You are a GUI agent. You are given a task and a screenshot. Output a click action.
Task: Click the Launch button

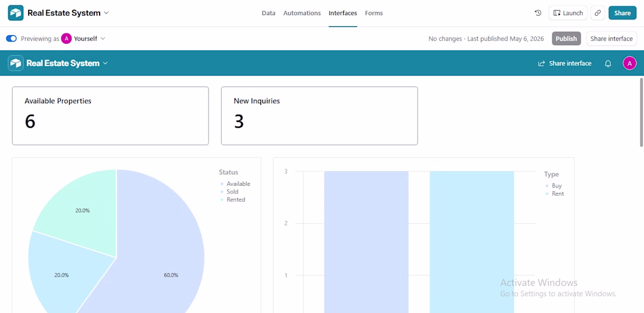coord(568,13)
